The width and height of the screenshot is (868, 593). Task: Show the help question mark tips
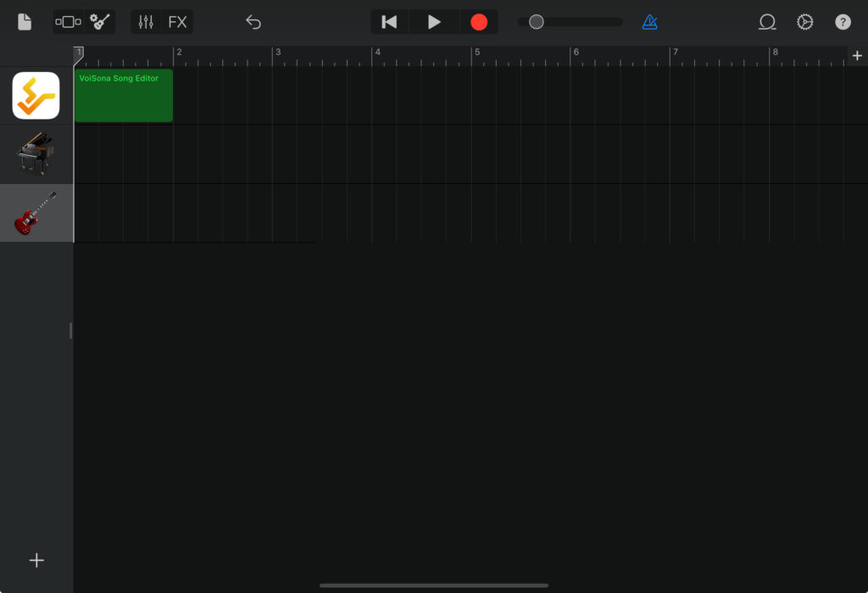(x=843, y=22)
